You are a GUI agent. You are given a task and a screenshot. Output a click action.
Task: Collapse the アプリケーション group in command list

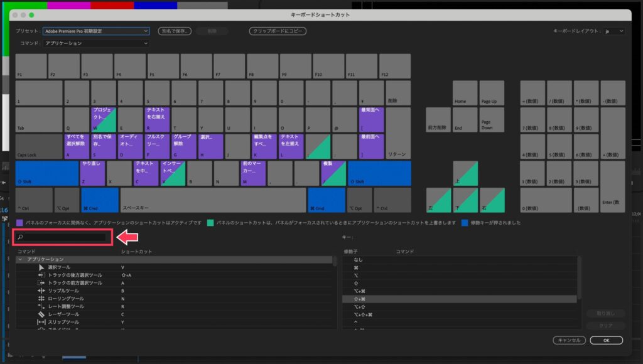tap(20, 259)
